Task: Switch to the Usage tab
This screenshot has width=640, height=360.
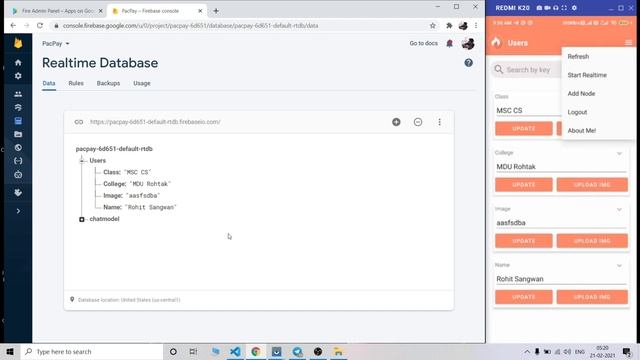Action: [142, 83]
